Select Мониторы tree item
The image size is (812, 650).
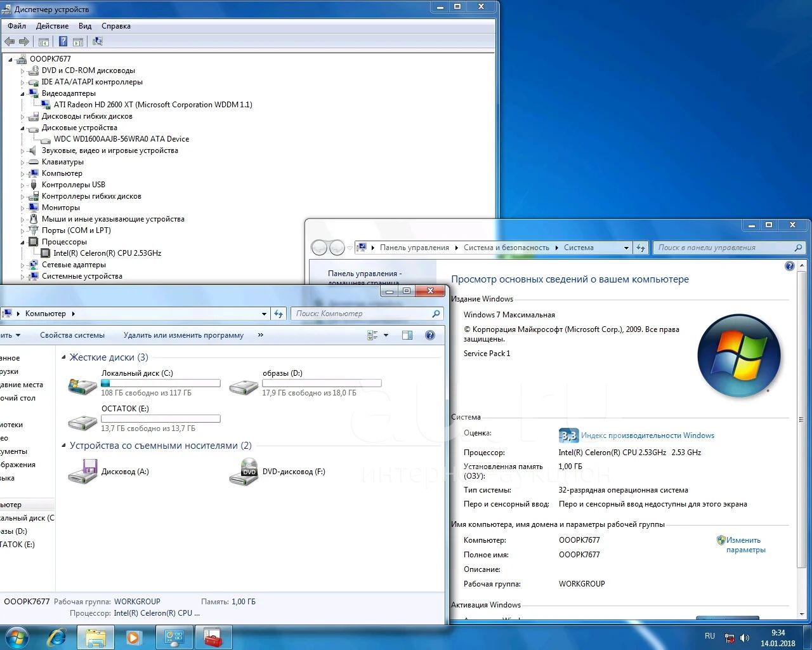(61, 208)
